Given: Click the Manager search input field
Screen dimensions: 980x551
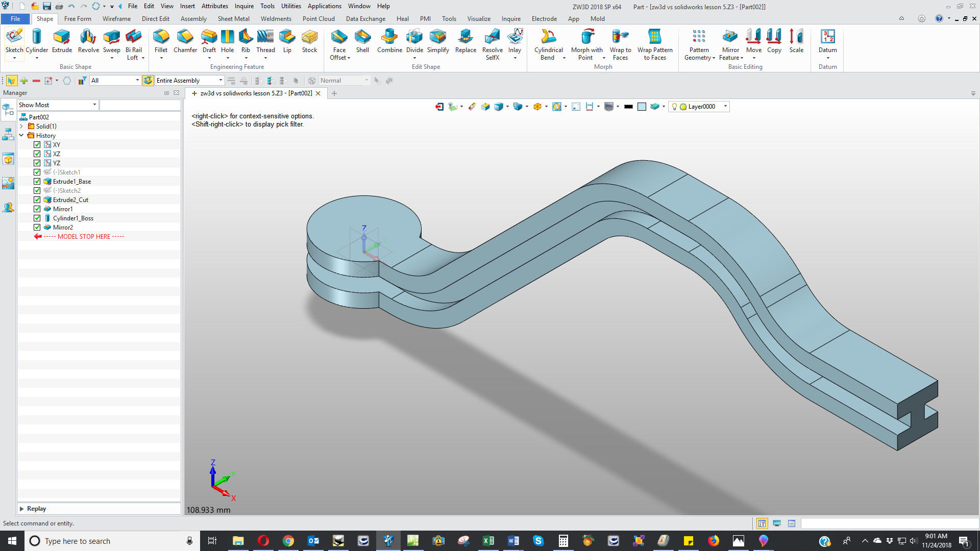Looking at the screenshot, I should pyautogui.click(x=140, y=105).
